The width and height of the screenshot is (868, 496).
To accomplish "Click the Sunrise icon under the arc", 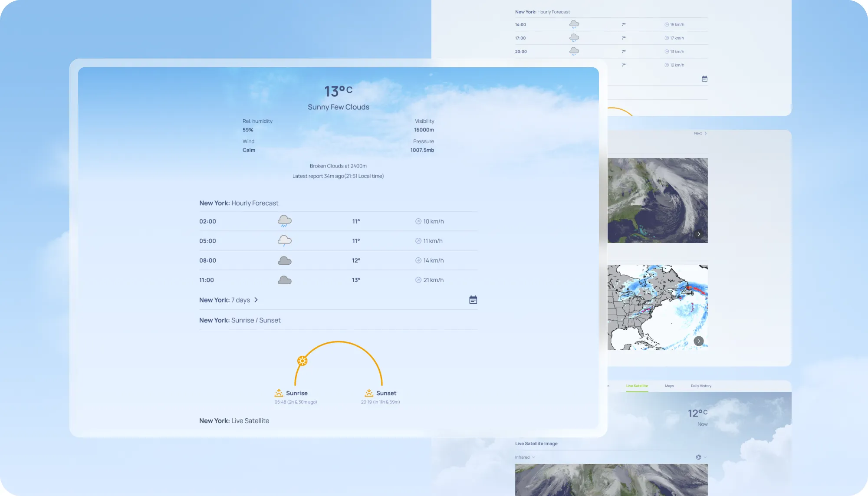I will pos(279,393).
